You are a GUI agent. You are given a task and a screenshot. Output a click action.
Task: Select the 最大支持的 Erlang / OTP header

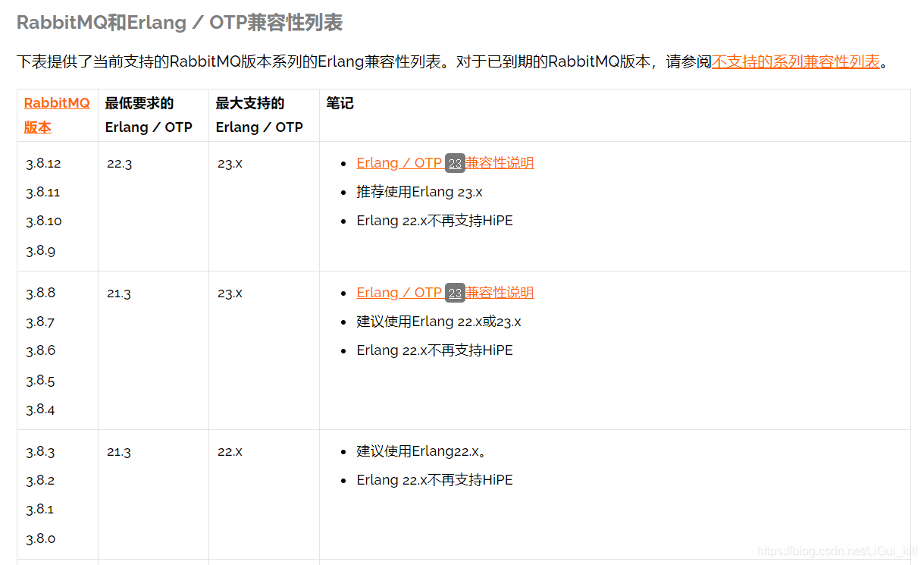click(259, 115)
